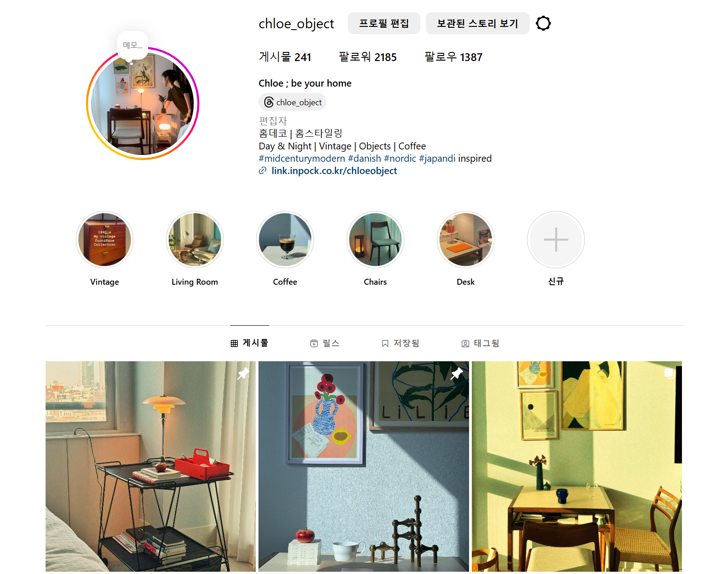
Task: Open the Threads badge chloe_object
Action: [292, 102]
